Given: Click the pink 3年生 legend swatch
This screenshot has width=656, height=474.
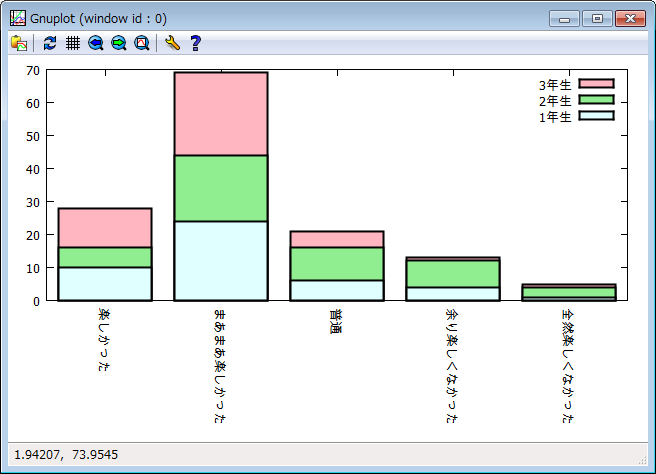Looking at the screenshot, I should (x=597, y=84).
